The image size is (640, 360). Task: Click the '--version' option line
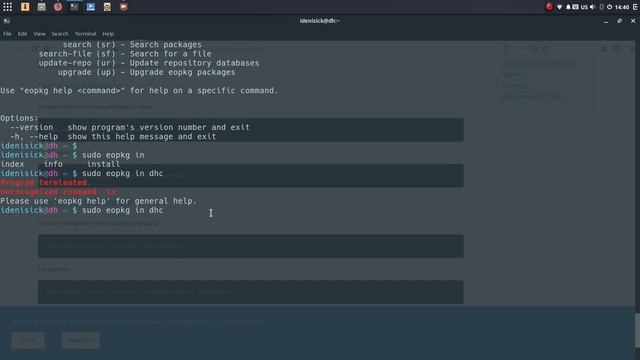[130, 127]
